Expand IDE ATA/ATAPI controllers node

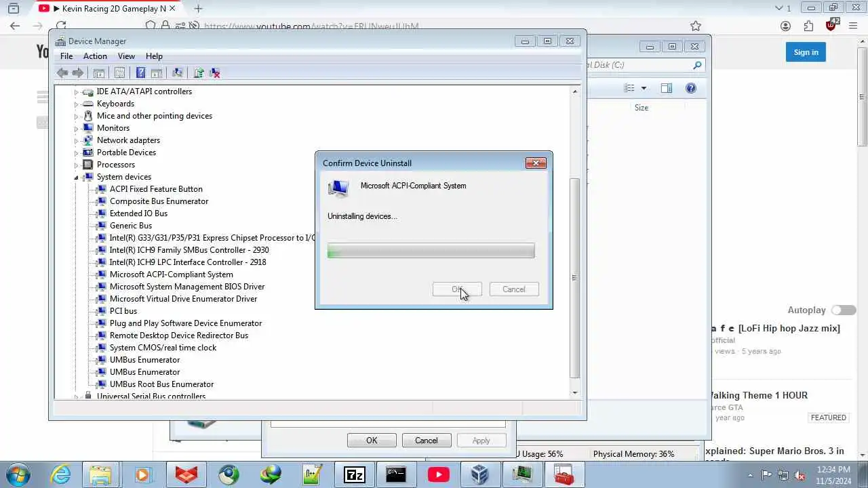(x=77, y=91)
